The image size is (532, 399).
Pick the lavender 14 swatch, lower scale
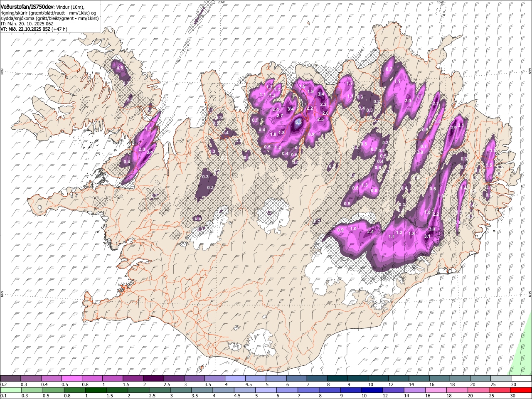coord(414,390)
